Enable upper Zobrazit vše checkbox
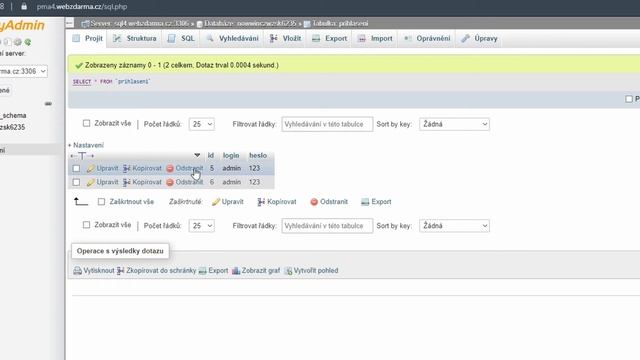 click(86, 123)
